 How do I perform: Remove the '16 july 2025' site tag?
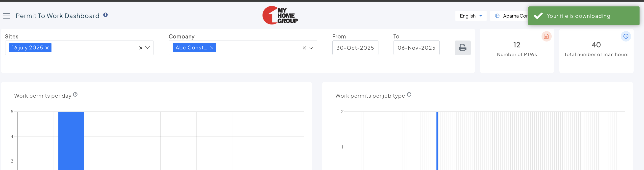pos(47,48)
